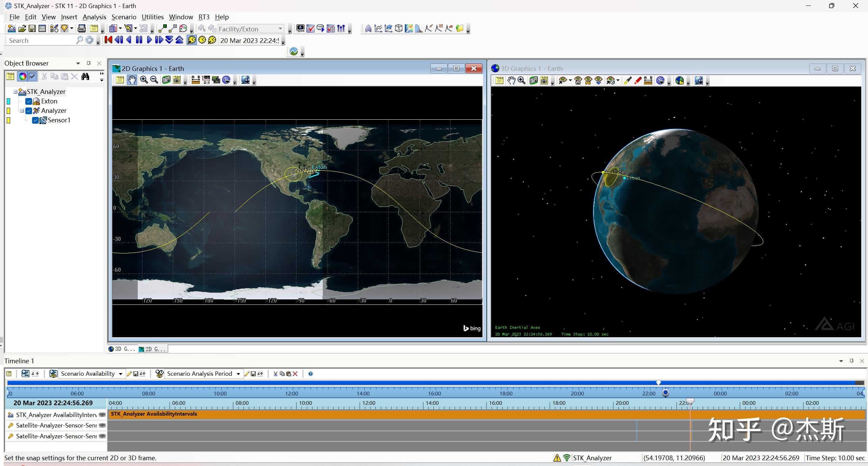Screen dimensions: 868x466
Task: Click the binoculars find icon in the Object Browser
Action: pos(85,76)
